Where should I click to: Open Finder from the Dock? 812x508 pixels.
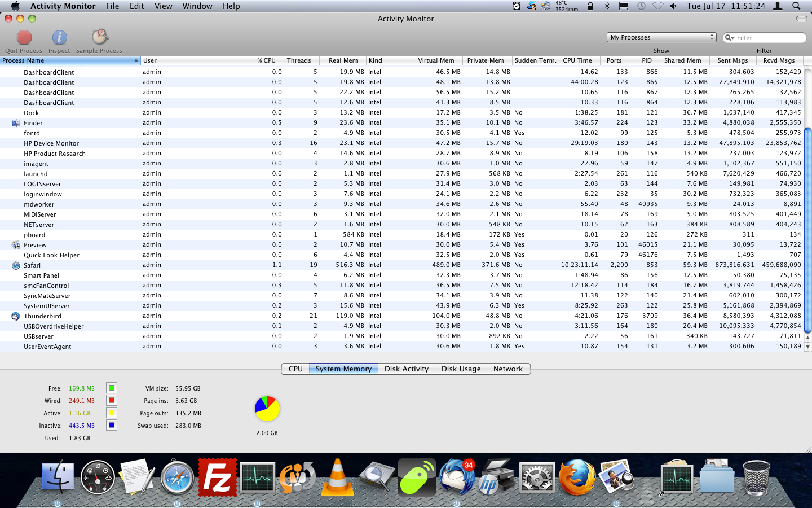click(x=58, y=478)
